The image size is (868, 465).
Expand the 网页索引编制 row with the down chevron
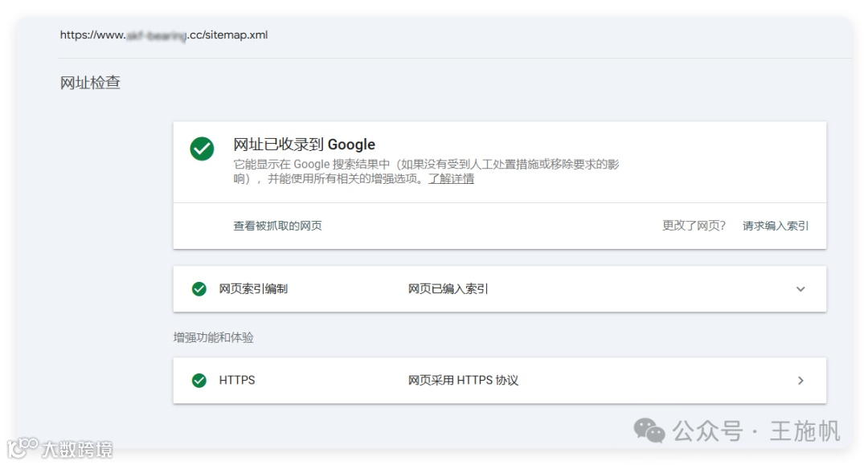(800, 289)
